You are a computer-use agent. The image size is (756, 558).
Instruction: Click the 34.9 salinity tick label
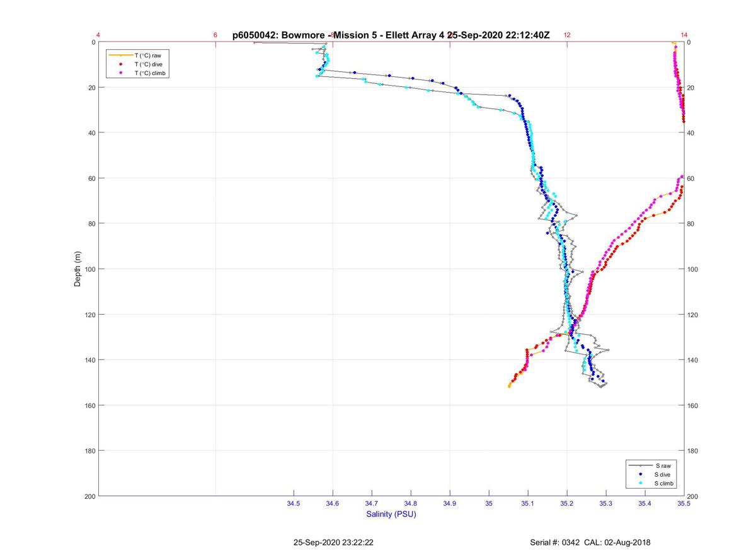[450, 504]
